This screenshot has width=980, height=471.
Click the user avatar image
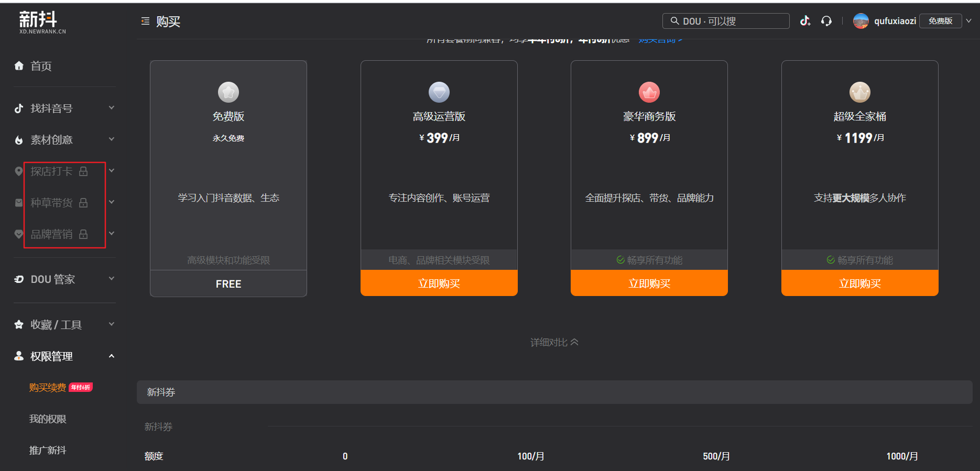coord(861,21)
